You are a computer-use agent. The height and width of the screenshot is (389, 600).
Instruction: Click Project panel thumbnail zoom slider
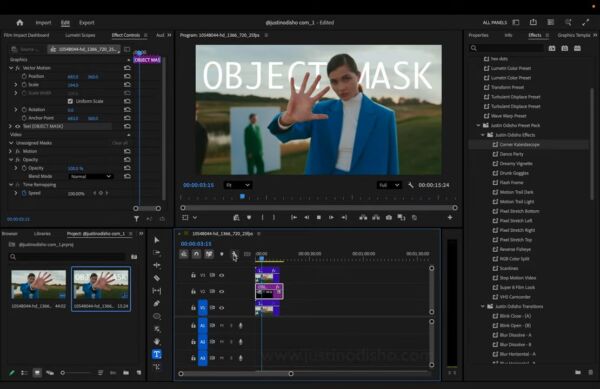click(x=76, y=373)
